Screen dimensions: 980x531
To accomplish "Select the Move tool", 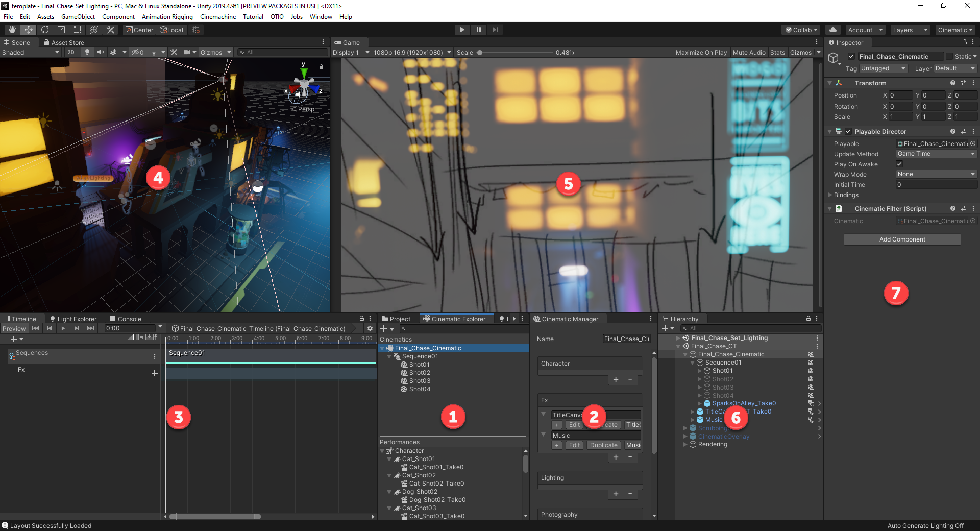I will [x=29, y=30].
